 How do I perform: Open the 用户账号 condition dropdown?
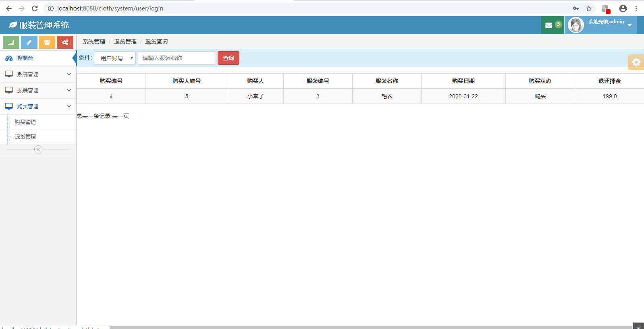(115, 58)
